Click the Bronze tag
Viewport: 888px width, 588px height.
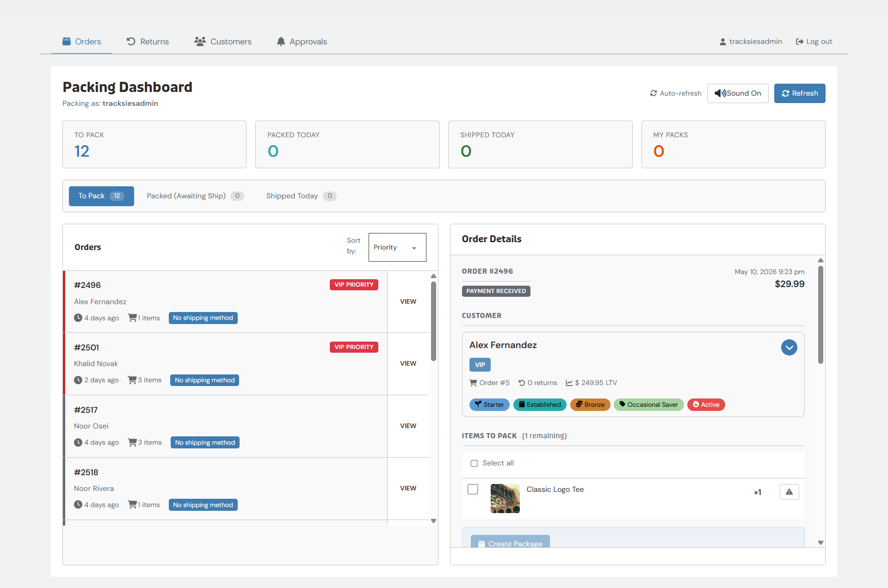[x=590, y=404]
